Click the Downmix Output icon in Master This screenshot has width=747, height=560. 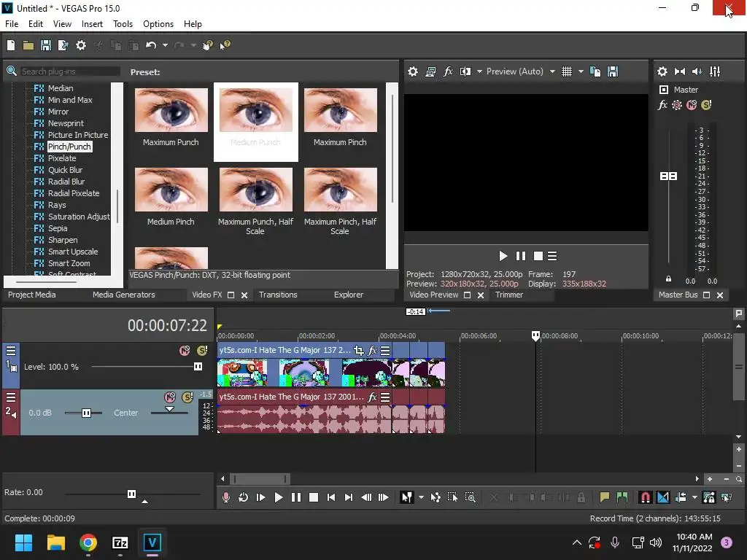point(680,71)
